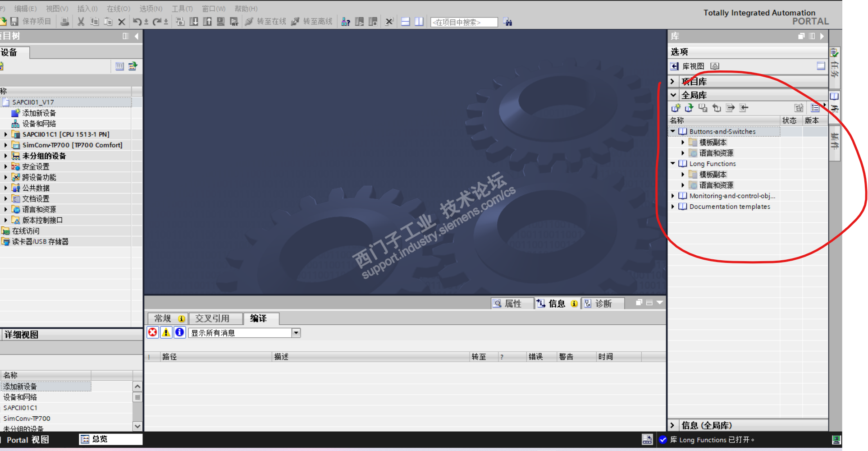Collapse the 全局库 section
This screenshot has width=868, height=451.
pyautogui.click(x=673, y=95)
